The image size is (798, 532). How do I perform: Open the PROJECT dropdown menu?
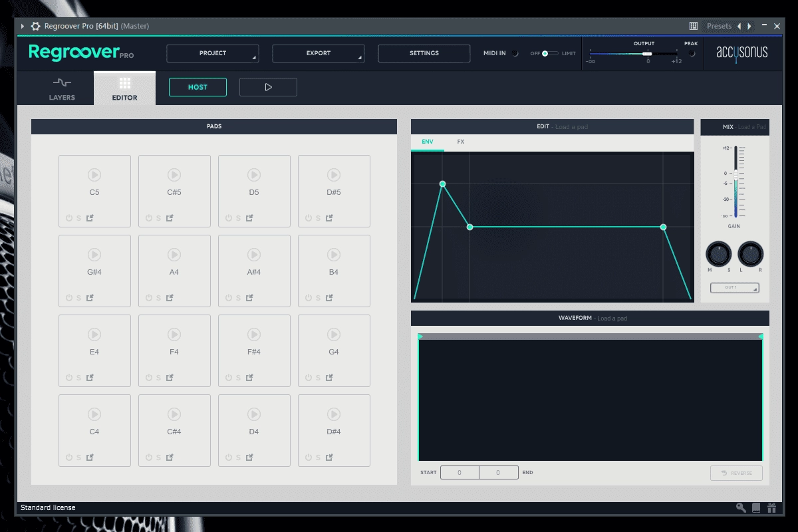[x=213, y=53]
